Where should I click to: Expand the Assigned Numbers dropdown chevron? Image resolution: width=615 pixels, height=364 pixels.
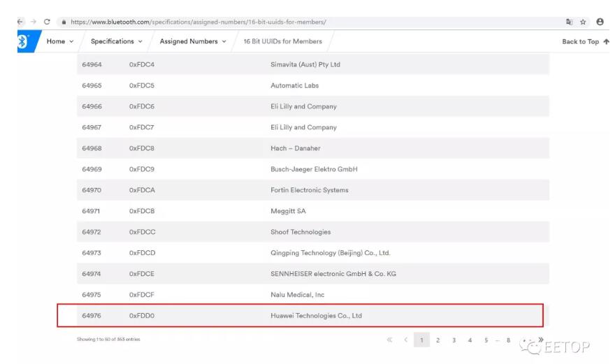(x=224, y=42)
